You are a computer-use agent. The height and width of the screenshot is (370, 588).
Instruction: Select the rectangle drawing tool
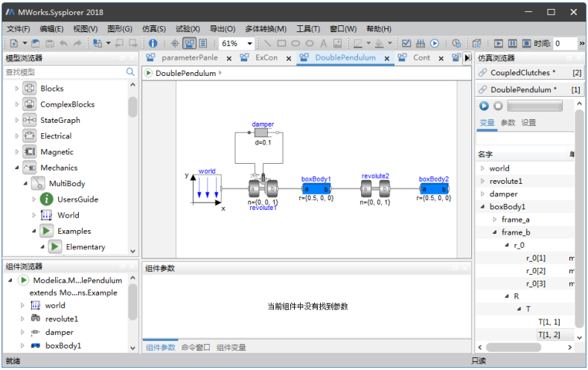coord(282,44)
